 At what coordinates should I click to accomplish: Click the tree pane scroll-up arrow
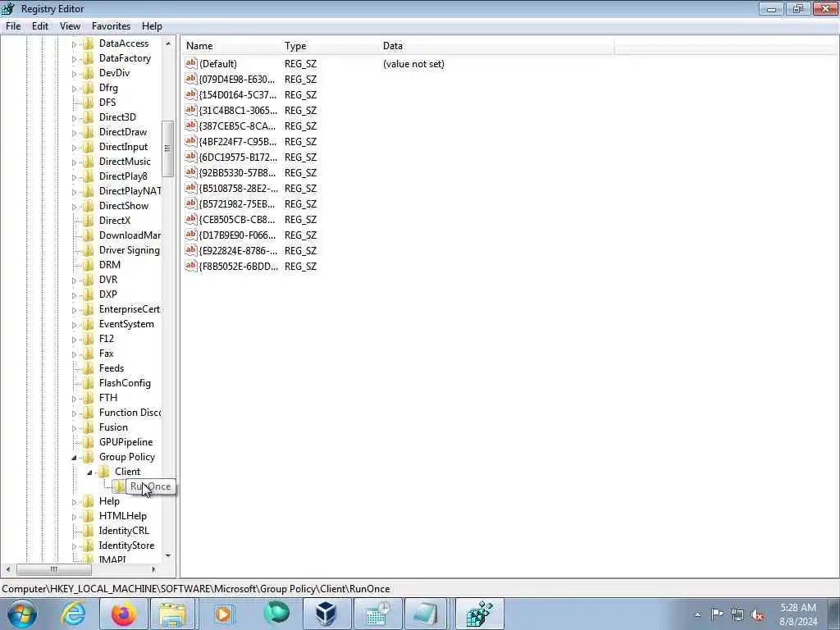[168, 43]
